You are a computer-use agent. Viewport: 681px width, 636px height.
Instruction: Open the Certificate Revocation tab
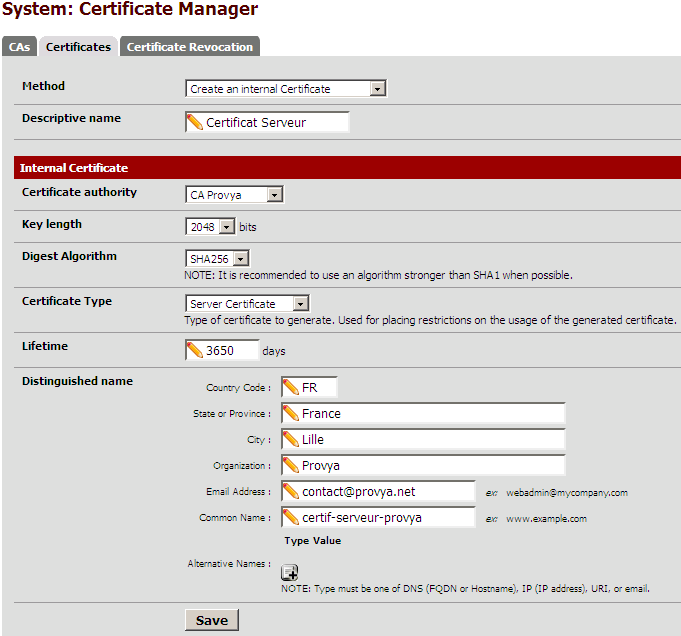point(190,46)
